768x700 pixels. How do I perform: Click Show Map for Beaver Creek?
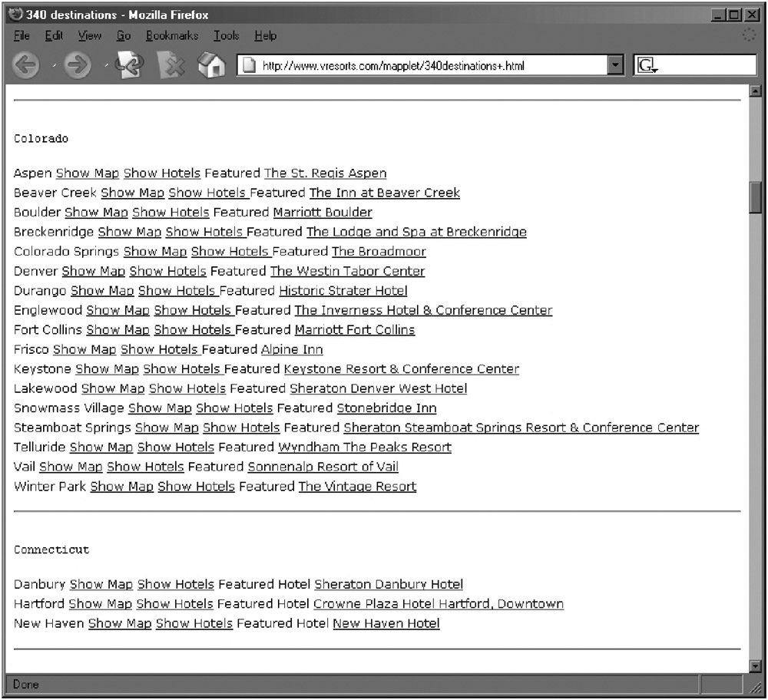(x=133, y=193)
